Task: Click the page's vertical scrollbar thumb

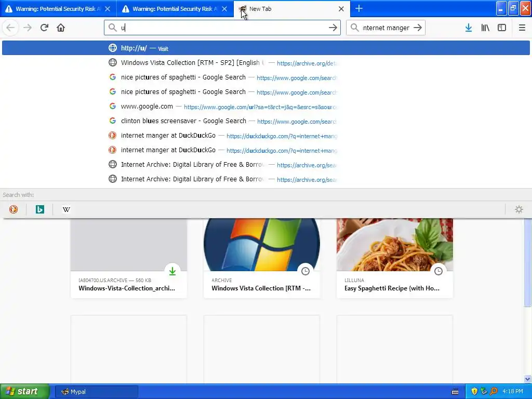Action: (x=528, y=262)
